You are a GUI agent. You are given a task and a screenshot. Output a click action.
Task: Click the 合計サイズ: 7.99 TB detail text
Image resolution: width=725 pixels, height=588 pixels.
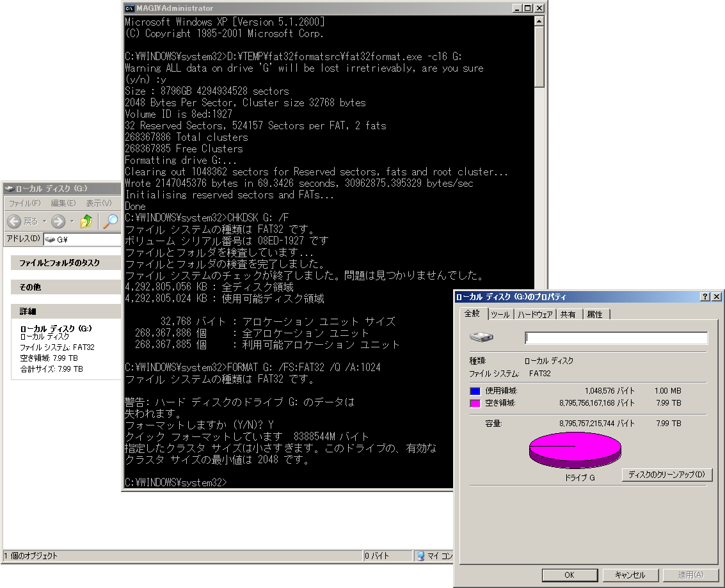pyautogui.click(x=51, y=369)
